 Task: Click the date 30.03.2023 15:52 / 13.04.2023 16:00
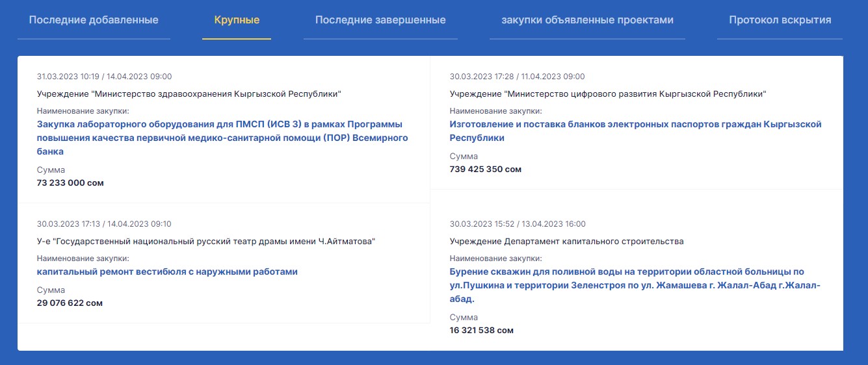[x=518, y=224]
